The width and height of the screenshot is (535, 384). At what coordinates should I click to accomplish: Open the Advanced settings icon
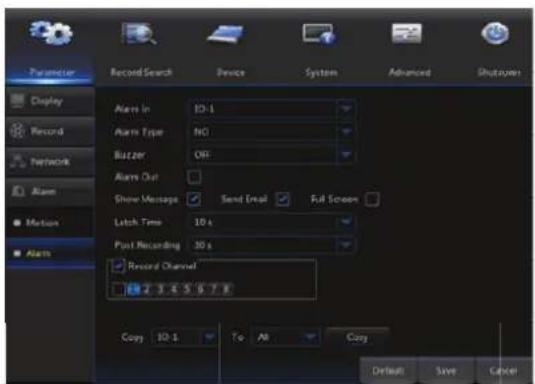406,33
